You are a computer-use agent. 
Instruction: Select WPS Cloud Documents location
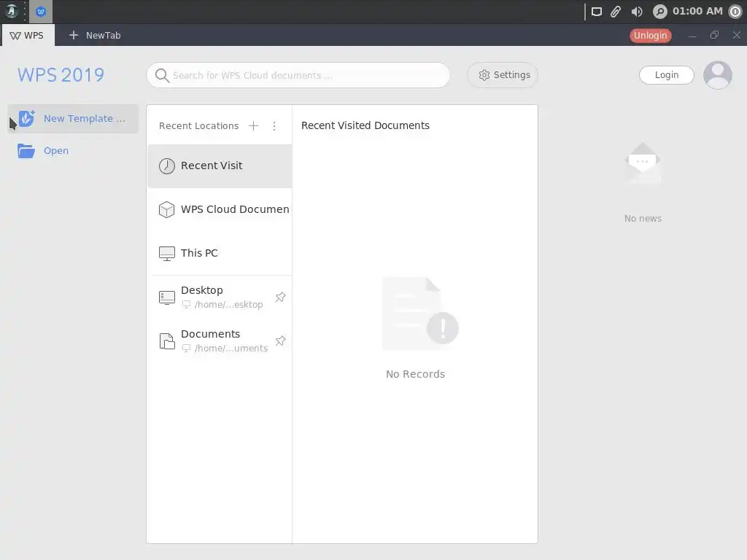[220, 209]
